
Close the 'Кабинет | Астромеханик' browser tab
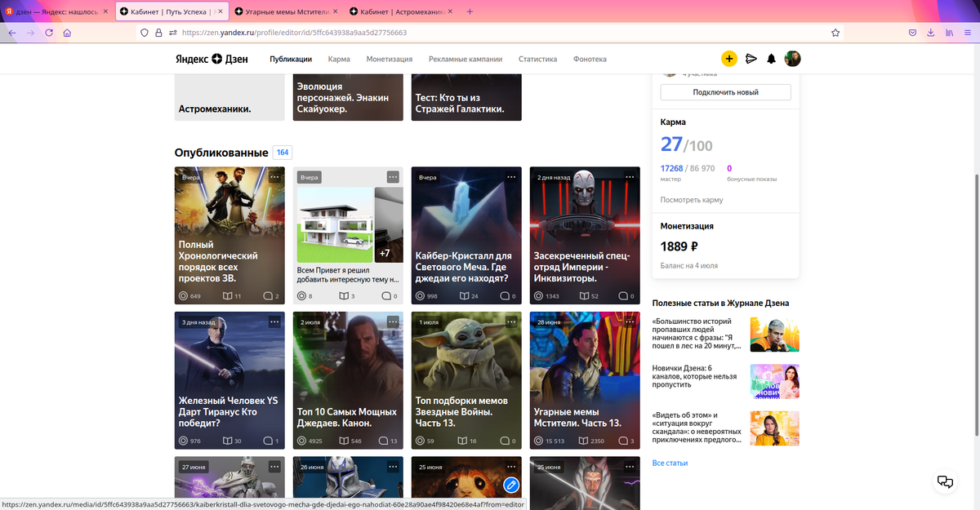tap(449, 11)
